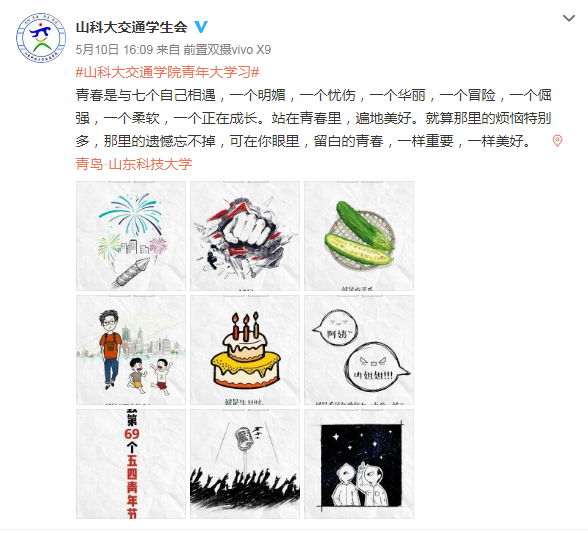Viewport: 588px width, 533px height.
Task: Open the #山科大交通学院青年大学习# hashtag
Action: pos(167,72)
